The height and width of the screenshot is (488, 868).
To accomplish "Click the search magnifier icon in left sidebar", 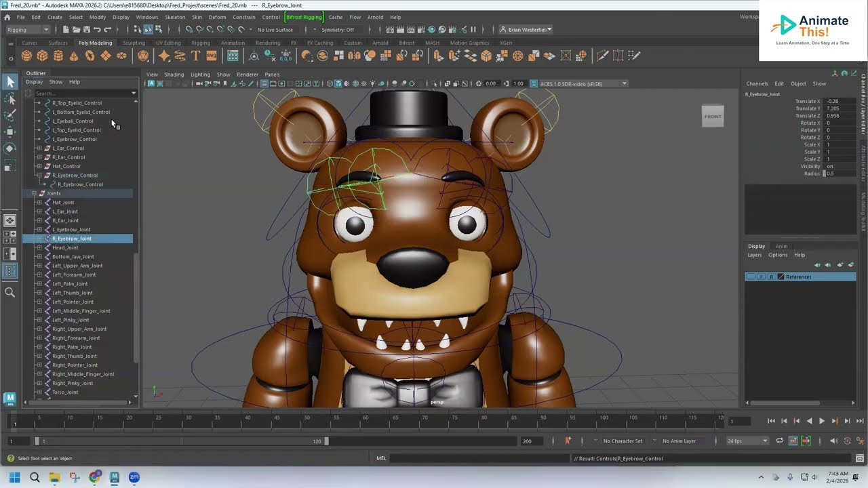I will pos(10,292).
